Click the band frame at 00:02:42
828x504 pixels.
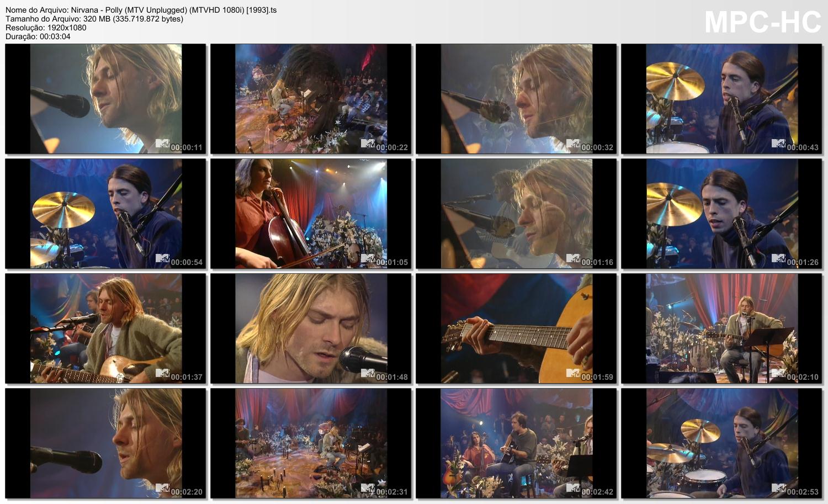click(516, 443)
